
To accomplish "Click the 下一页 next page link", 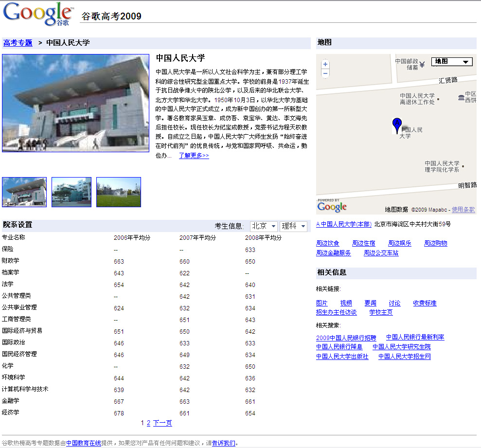I will [x=162, y=423].
